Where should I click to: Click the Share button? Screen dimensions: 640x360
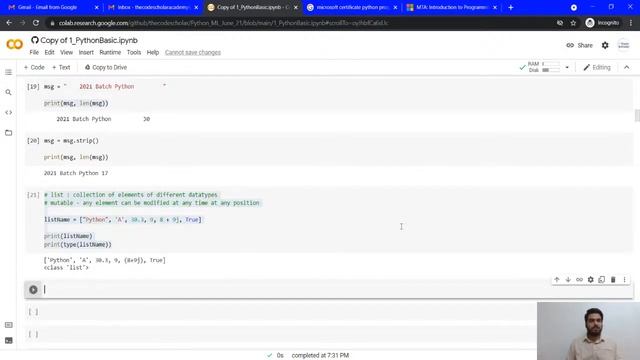point(579,45)
